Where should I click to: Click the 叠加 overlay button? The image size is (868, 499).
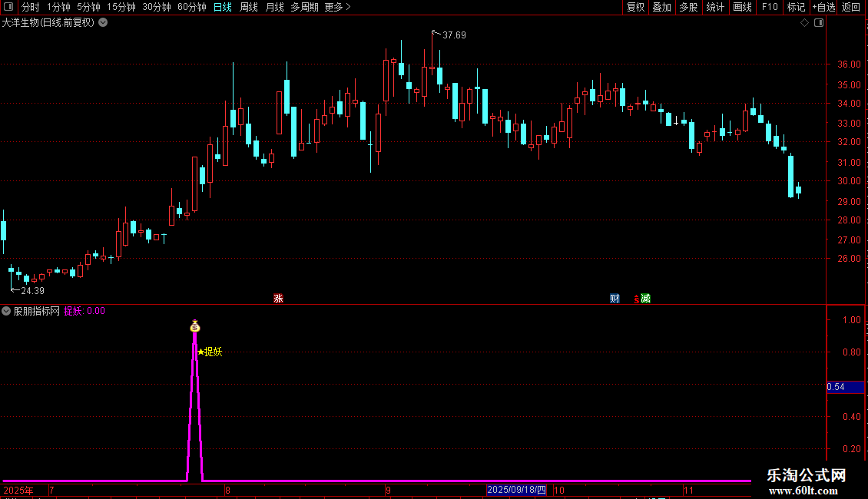(x=661, y=7)
